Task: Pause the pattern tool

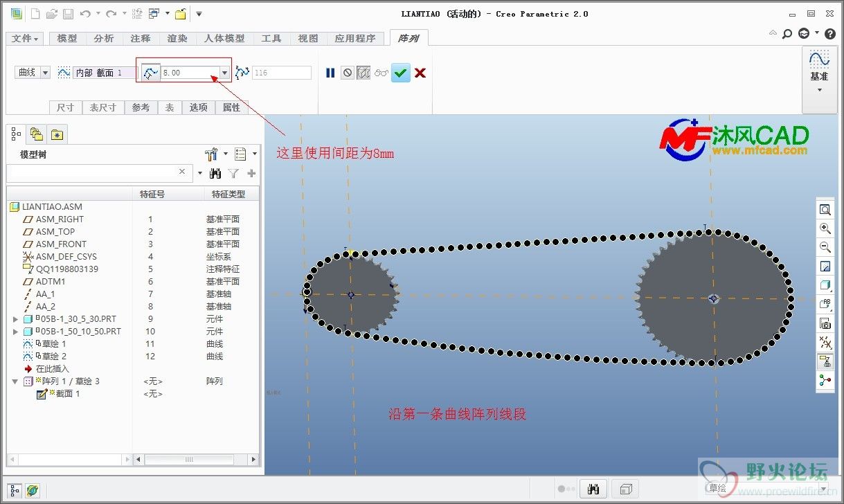Action: coord(331,73)
